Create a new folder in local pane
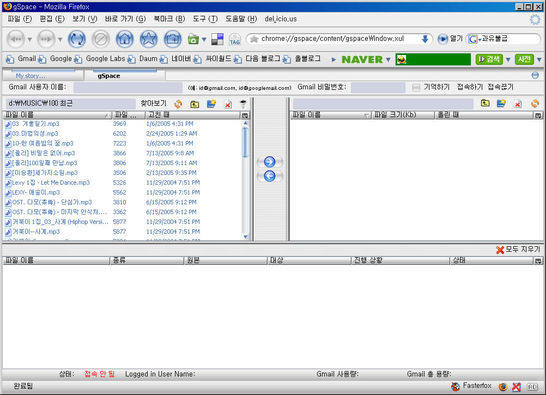546x395 pixels. pyautogui.click(x=211, y=103)
